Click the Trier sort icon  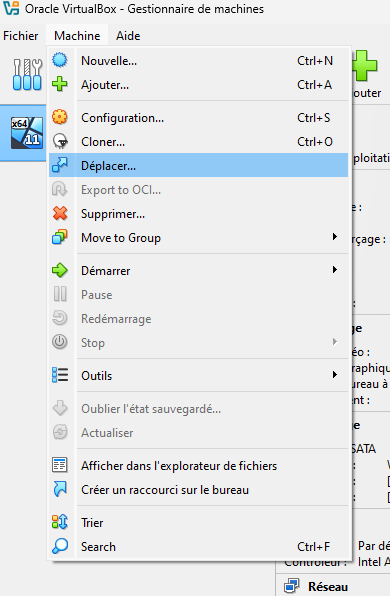click(60, 522)
